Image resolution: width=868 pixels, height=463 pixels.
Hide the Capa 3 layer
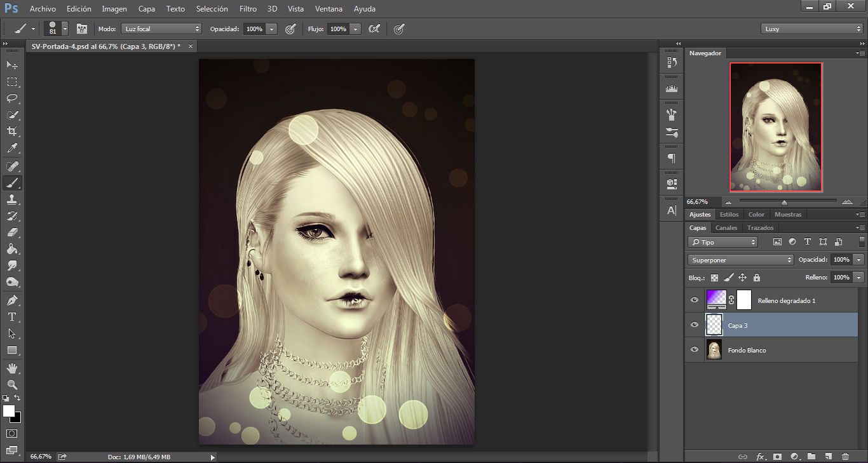pyautogui.click(x=695, y=325)
